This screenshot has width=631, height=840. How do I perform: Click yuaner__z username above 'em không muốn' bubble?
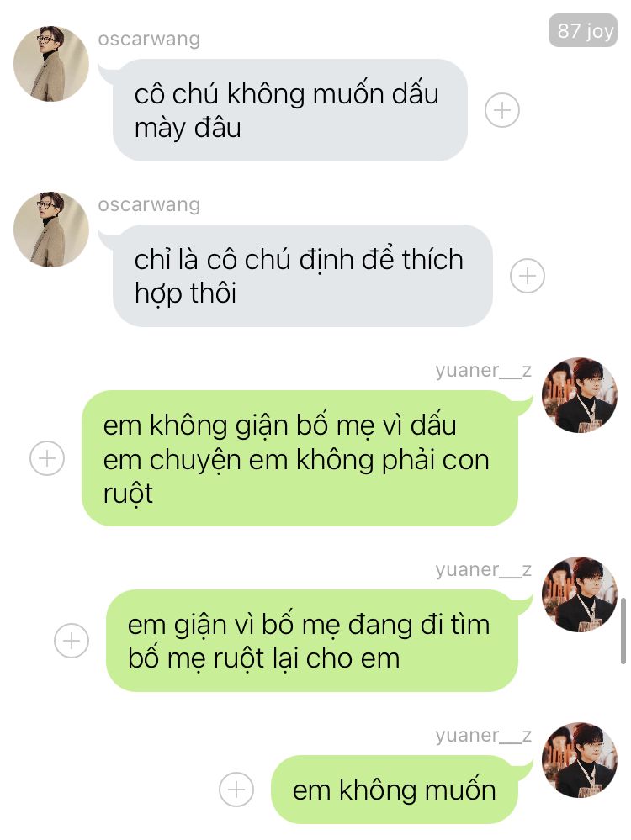point(483,736)
